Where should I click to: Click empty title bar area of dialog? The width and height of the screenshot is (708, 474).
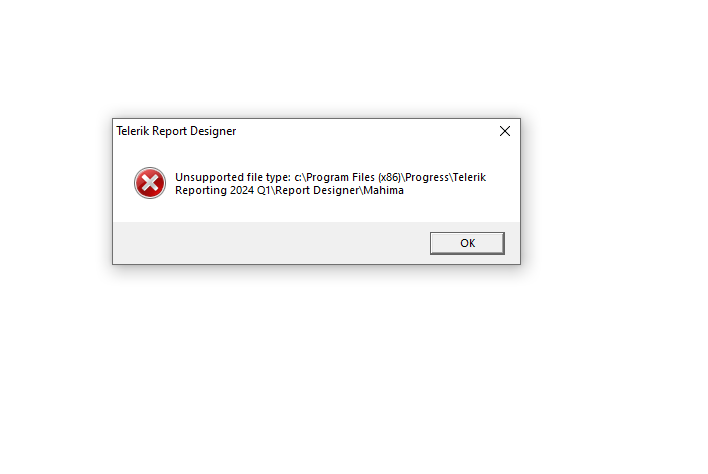coord(366,131)
